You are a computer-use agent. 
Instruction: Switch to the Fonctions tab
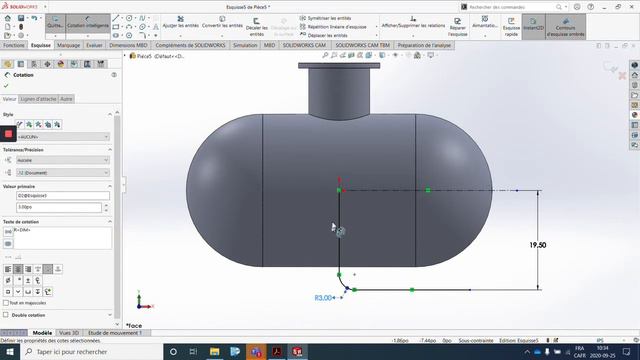pyautogui.click(x=14, y=45)
